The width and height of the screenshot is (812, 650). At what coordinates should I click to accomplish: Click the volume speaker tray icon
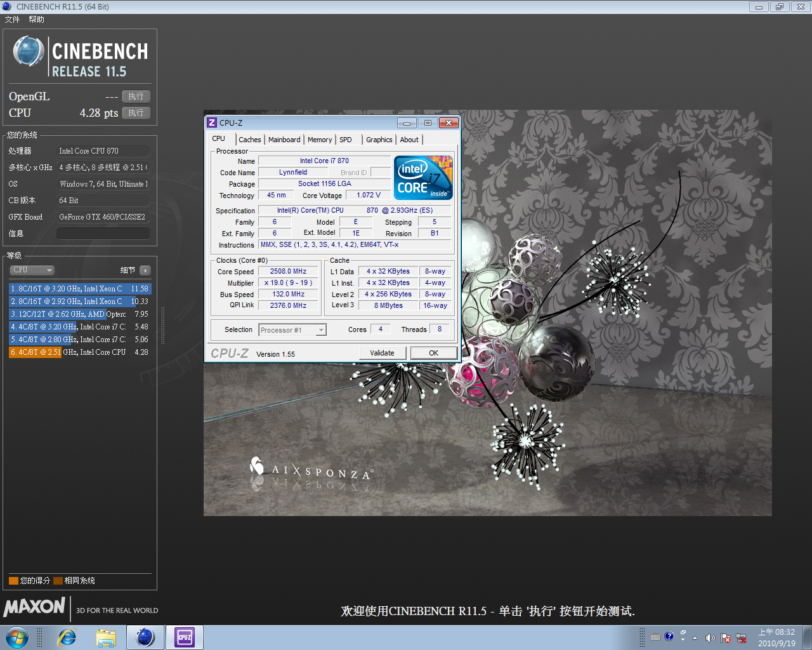pos(710,637)
